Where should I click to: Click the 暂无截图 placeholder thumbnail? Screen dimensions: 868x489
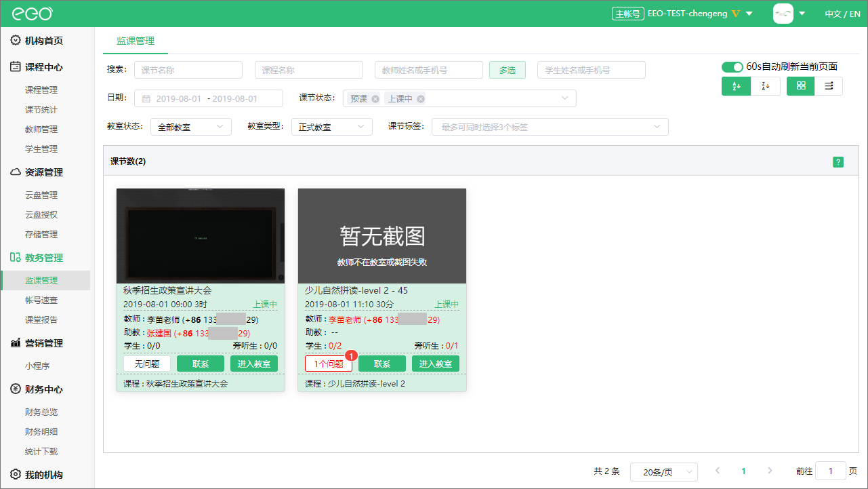coord(382,236)
